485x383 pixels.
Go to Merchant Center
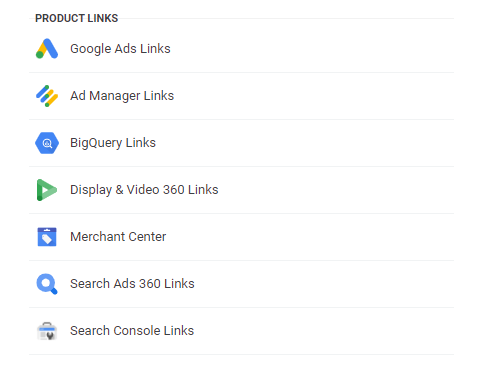point(118,237)
